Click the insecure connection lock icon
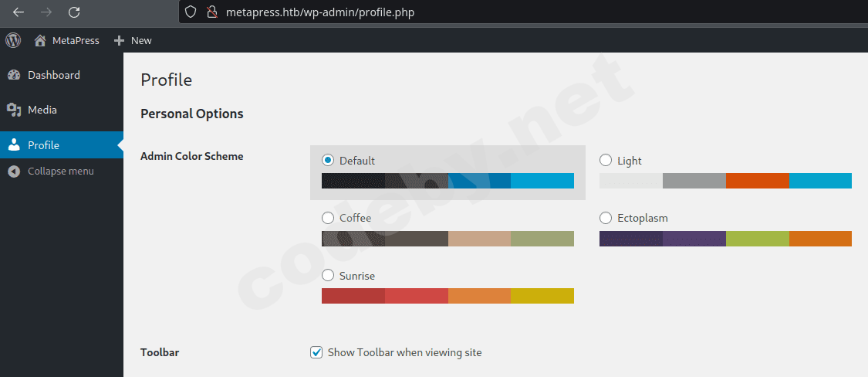This screenshot has width=868, height=377. 212,12
